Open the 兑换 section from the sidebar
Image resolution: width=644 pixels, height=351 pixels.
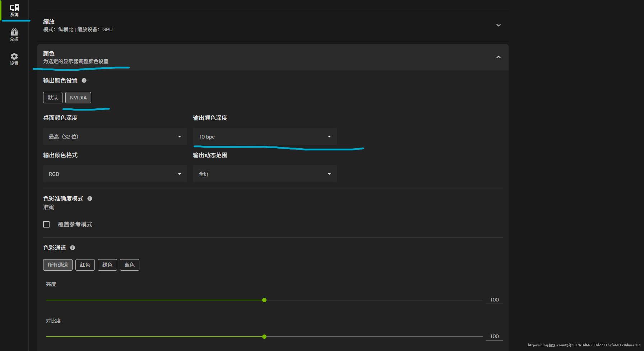click(14, 34)
